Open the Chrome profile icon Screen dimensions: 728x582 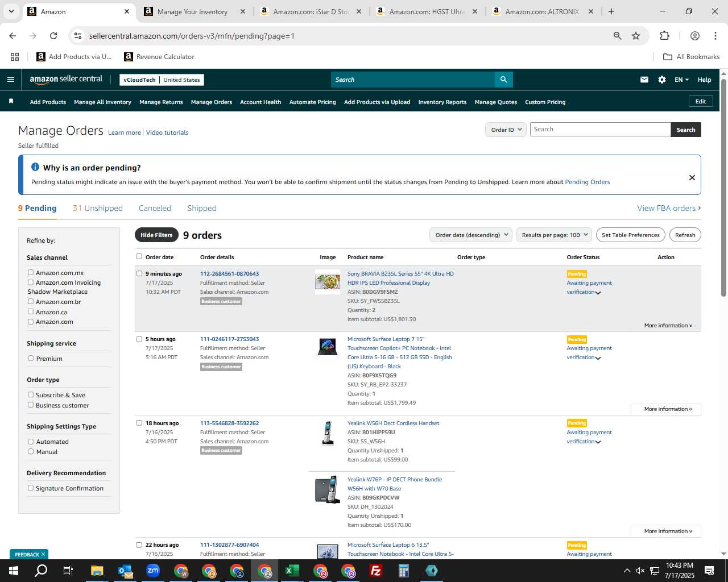coord(695,36)
